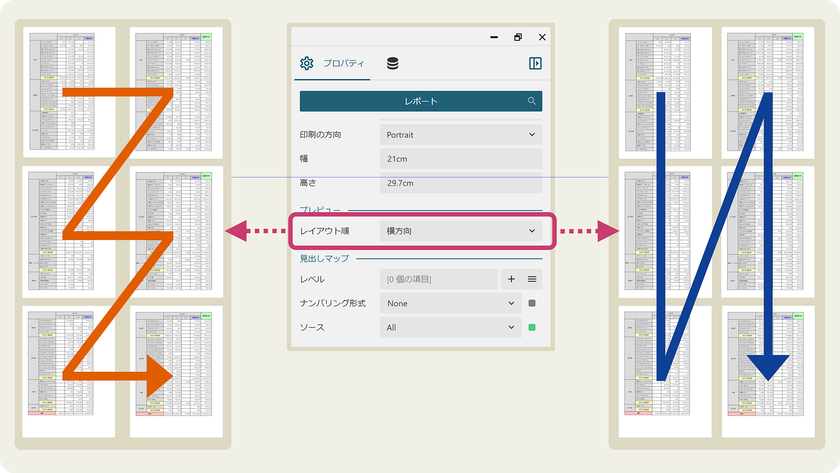The image size is (840, 473).
Task: Toggle the gray square beside ナンバリング形式
Action: click(x=532, y=303)
